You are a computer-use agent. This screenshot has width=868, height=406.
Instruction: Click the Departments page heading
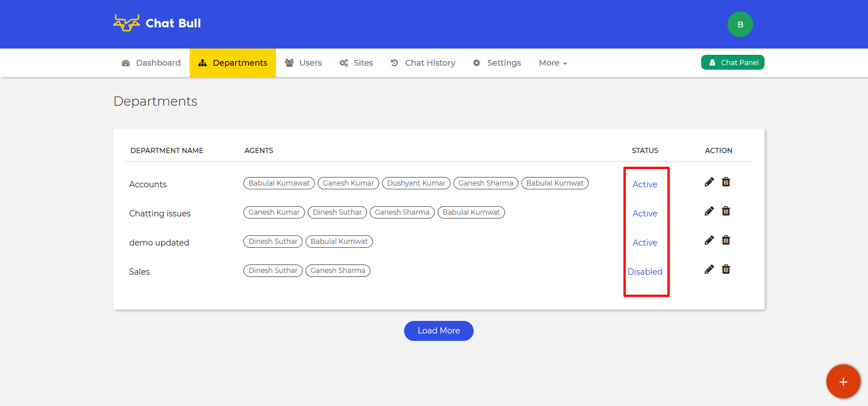point(155,102)
